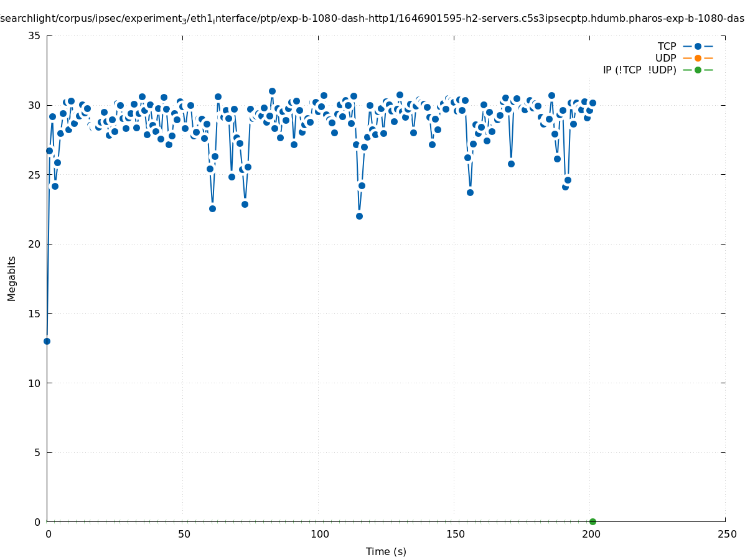
Task: Select the TCP legend label text
Action: 667,46
